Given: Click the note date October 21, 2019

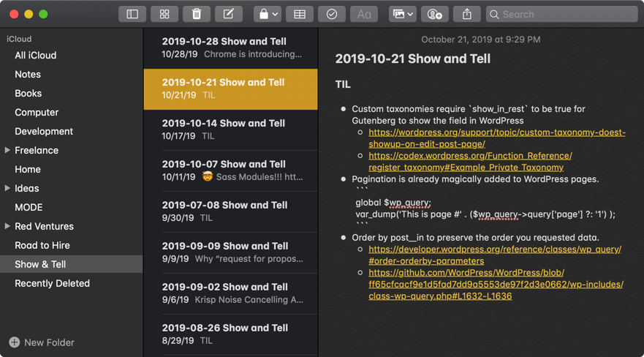Looking at the screenshot, I should [480, 40].
